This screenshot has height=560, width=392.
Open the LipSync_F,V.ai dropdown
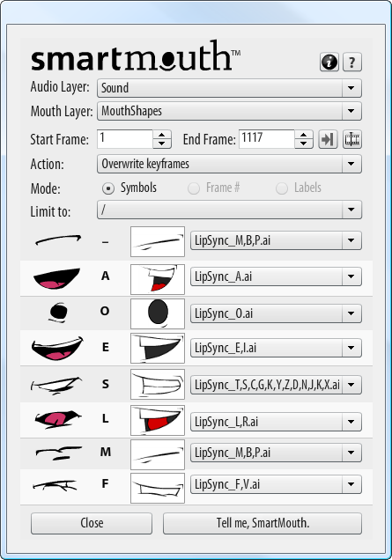coord(276,484)
